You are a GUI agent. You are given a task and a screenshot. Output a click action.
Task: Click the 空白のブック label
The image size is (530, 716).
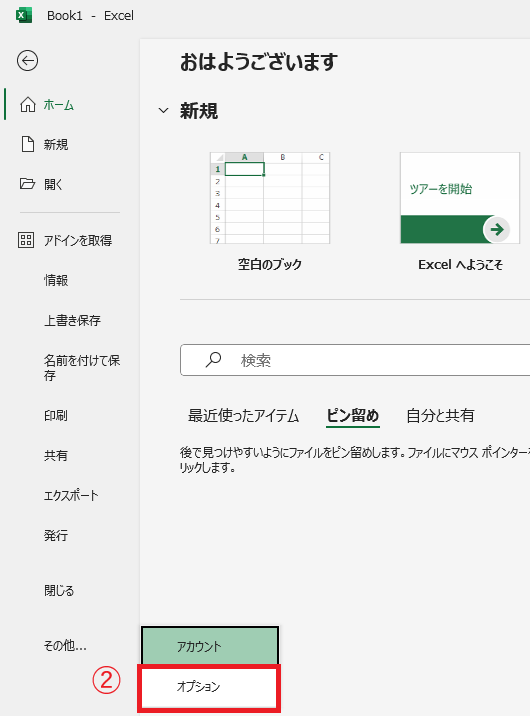[270, 264]
